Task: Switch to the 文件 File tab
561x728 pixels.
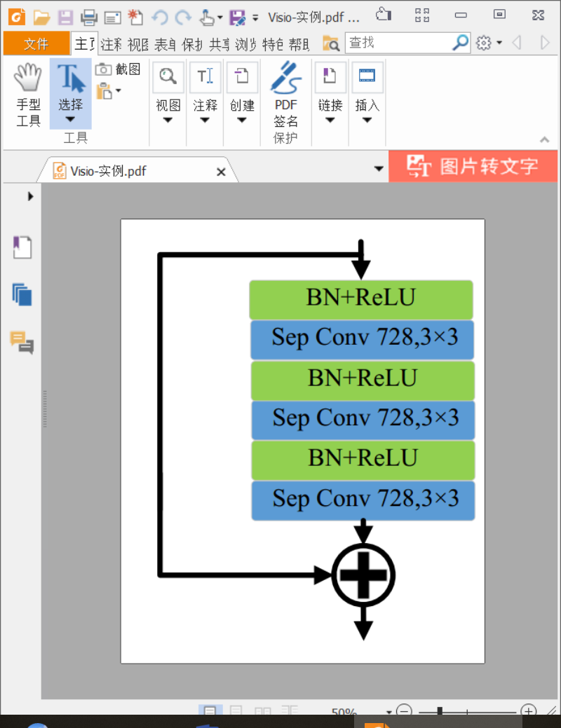Action: [x=36, y=43]
